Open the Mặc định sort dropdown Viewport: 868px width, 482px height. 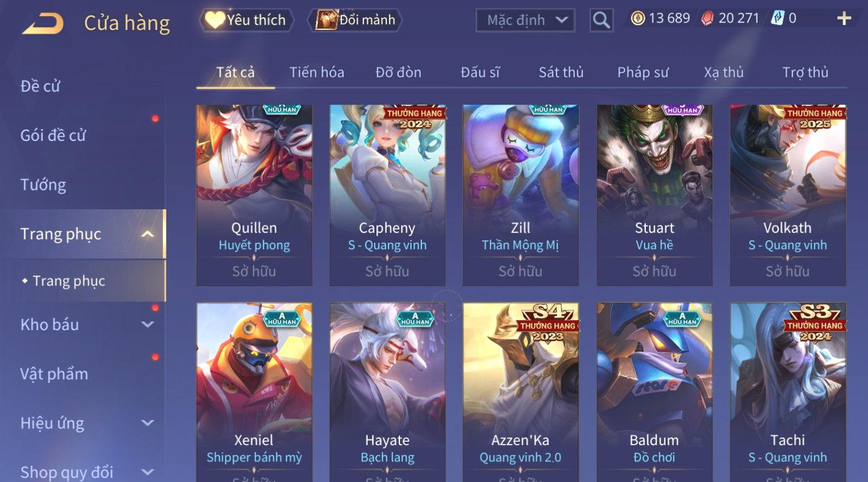(525, 20)
